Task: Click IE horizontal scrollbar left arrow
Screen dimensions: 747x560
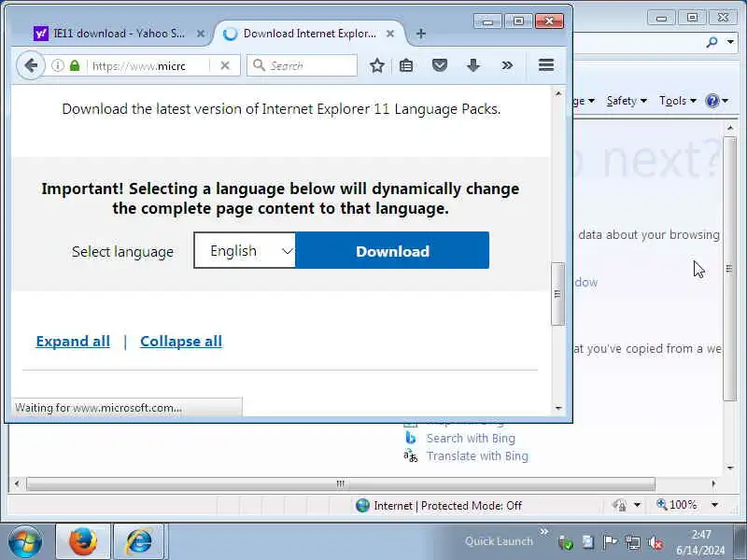Action: click(x=17, y=483)
